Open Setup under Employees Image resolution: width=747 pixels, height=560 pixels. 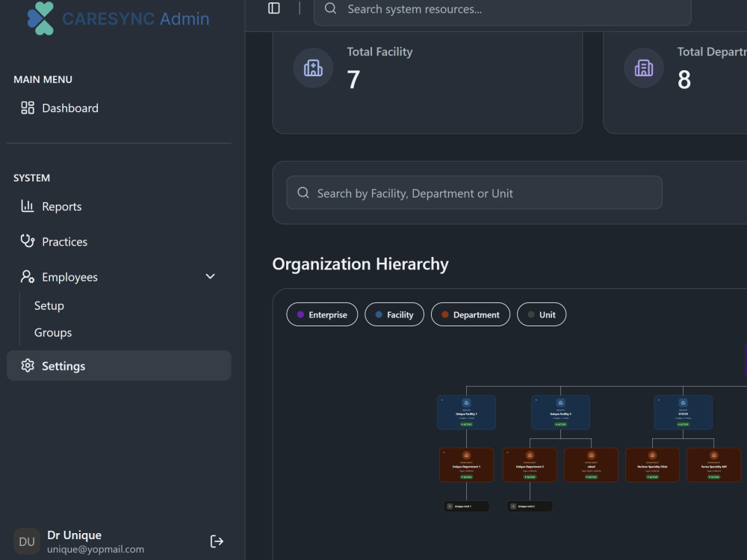click(49, 305)
